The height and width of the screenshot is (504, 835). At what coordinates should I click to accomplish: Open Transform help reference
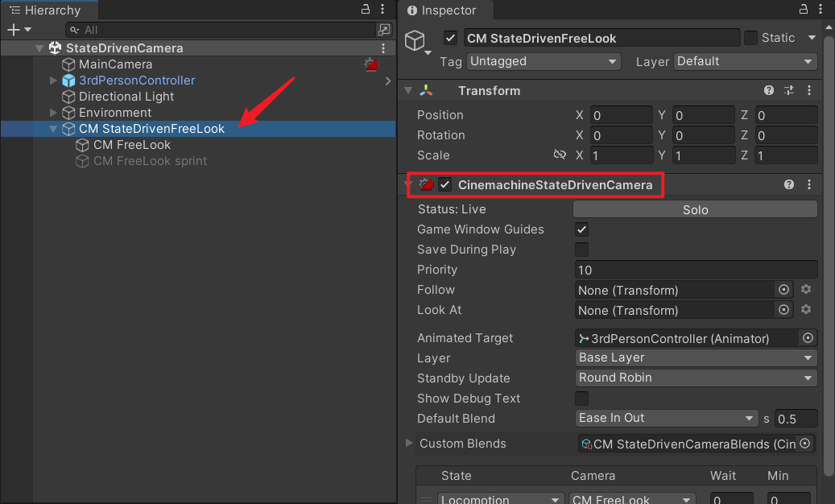(x=768, y=90)
